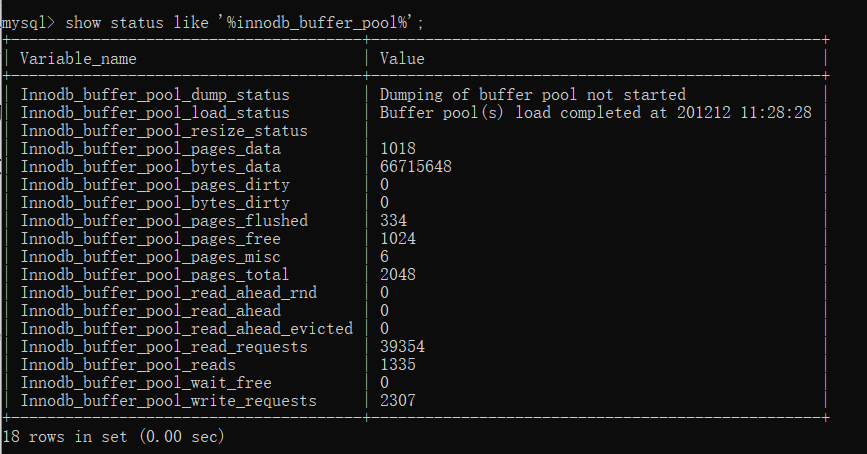Click the write_requests value 2307
This screenshot has height=454, width=867.
tap(398, 401)
